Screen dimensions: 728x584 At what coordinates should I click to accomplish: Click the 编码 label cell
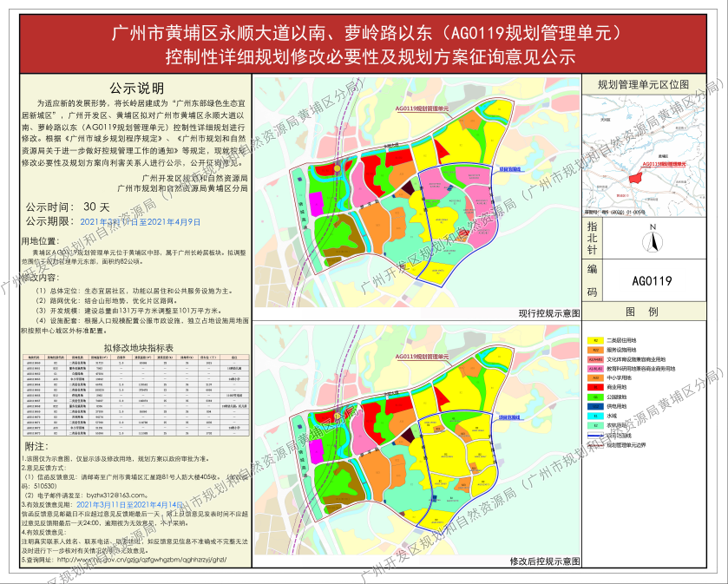coord(592,280)
